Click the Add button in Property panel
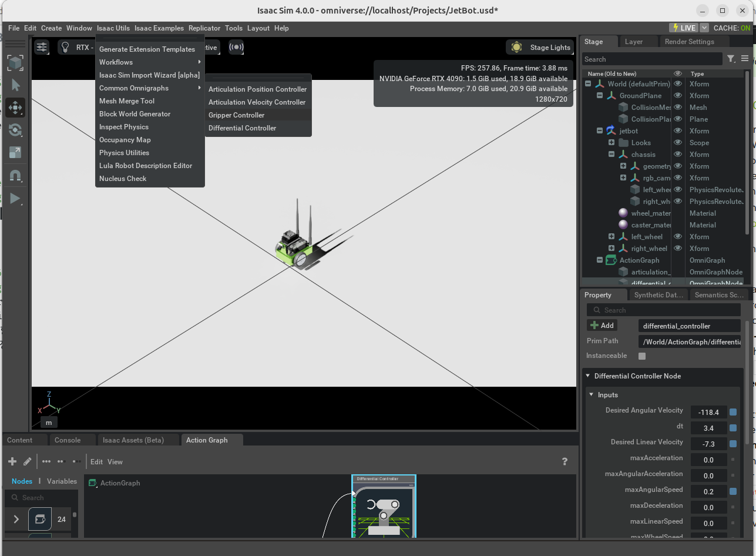Viewport: 756px width, 556px height. tap(602, 326)
